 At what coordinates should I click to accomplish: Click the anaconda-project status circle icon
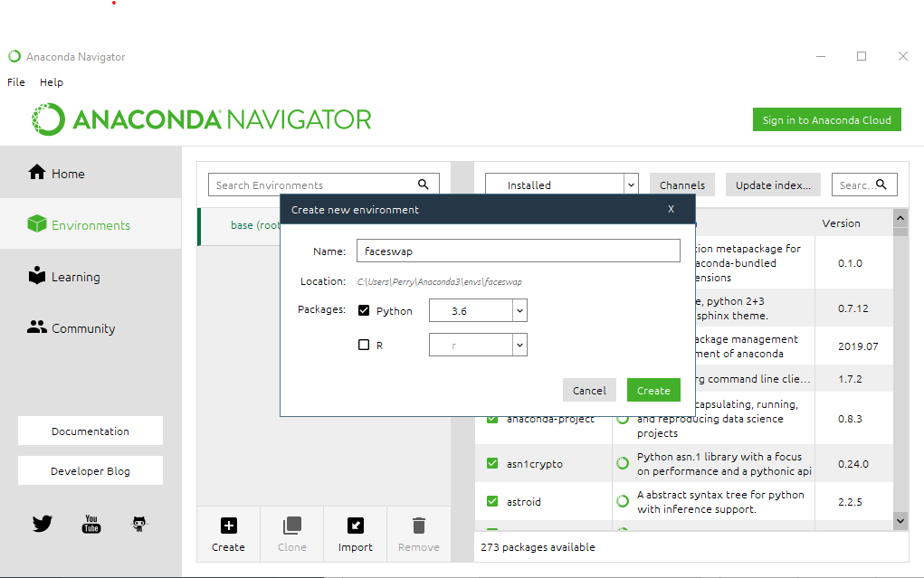pos(623,420)
